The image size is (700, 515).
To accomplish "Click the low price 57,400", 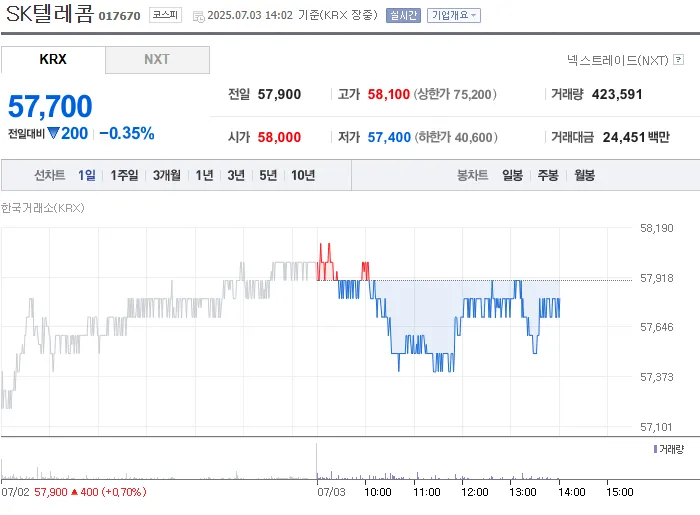I will tap(389, 137).
